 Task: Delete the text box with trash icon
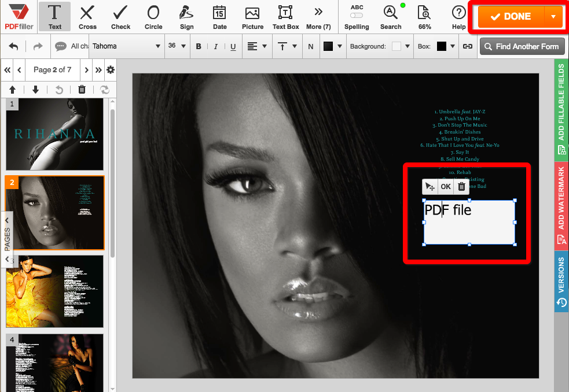click(461, 187)
